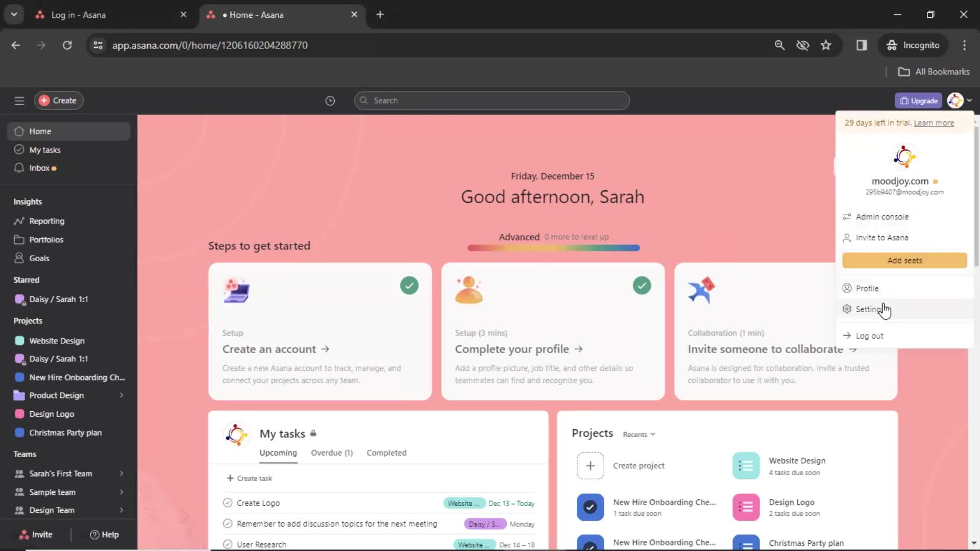This screenshot has height=551, width=980.
Task: Open All Bookmarks folder
Action: tap(934, 72)
